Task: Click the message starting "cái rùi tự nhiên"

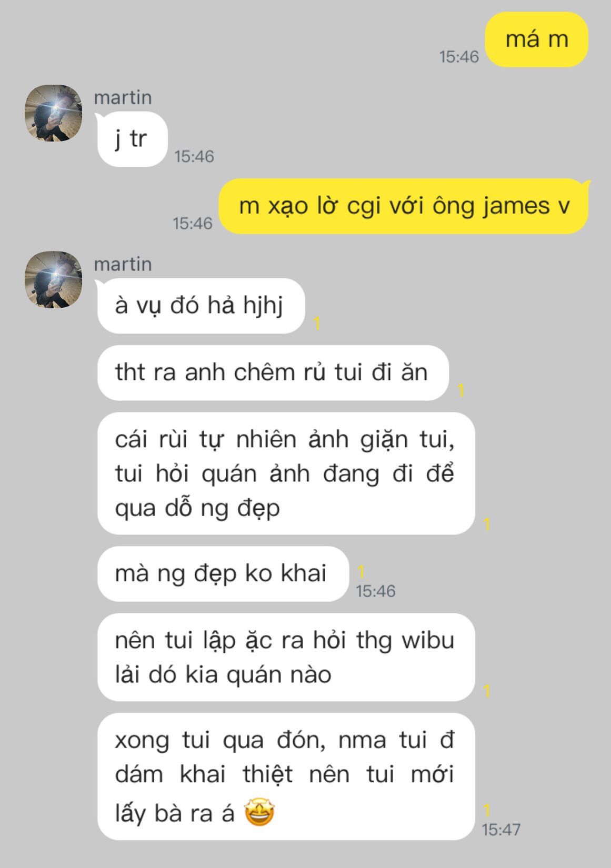Action: [286, 473]
